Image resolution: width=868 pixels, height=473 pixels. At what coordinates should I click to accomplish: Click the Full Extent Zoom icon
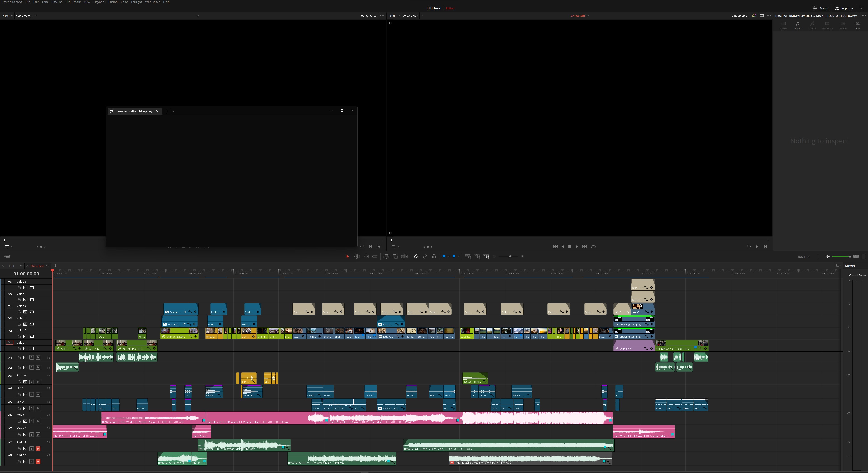(468, 256)
